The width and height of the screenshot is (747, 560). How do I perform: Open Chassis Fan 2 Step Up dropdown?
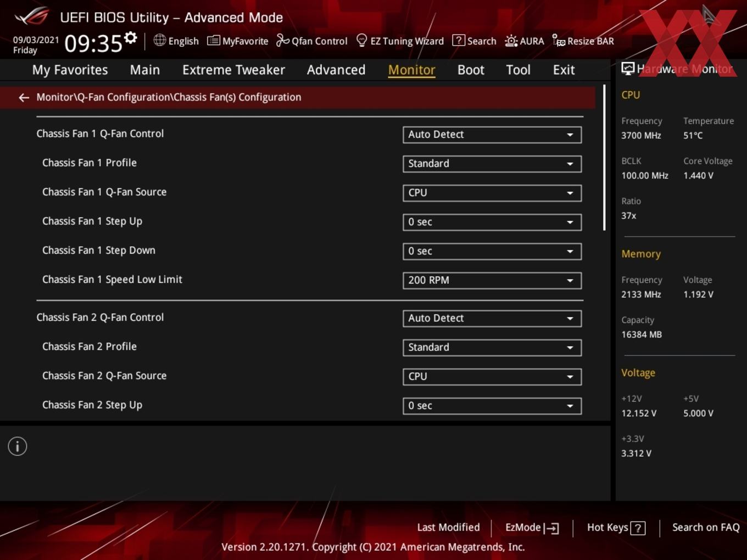click(x=492, y=405)
